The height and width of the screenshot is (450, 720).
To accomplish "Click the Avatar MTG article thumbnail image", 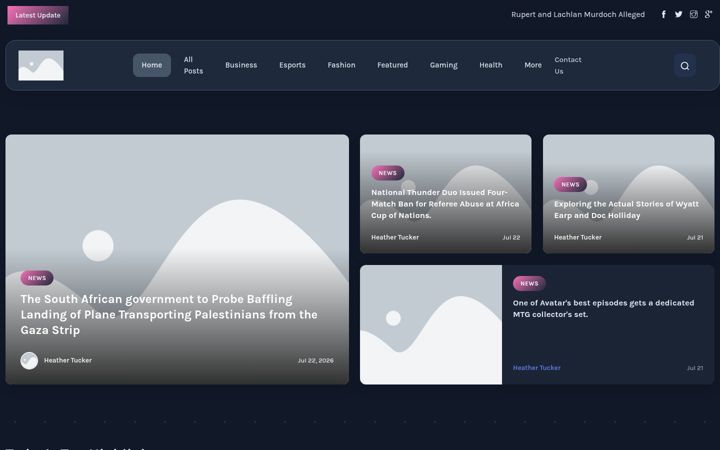I will (x=431, y=325).
